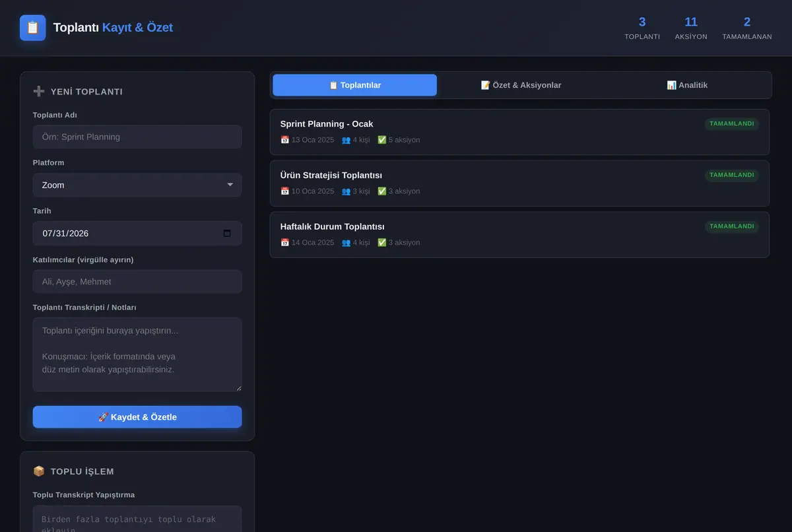Click the Kaydet & Özetle button
The height and width of the screenshot is (532, 792).
pos(137,417)
